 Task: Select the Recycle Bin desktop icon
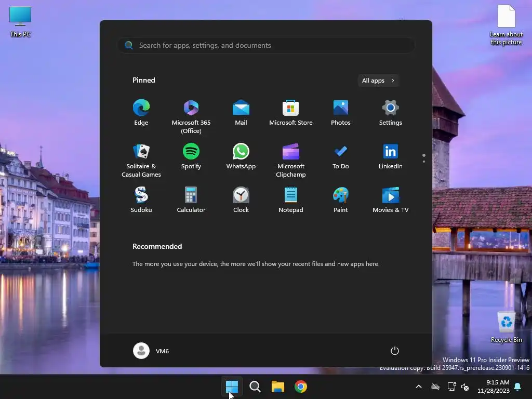pos(506,327)
